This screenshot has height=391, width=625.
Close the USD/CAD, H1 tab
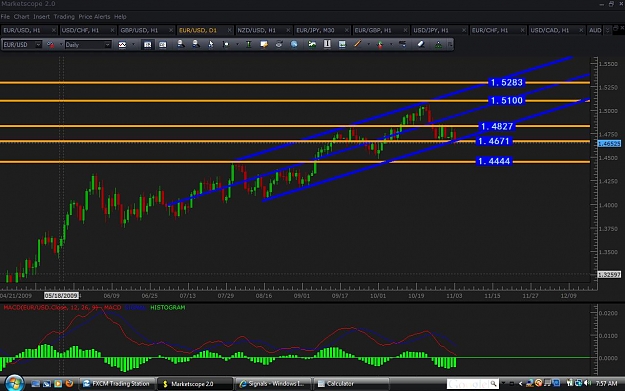point(581,30)
